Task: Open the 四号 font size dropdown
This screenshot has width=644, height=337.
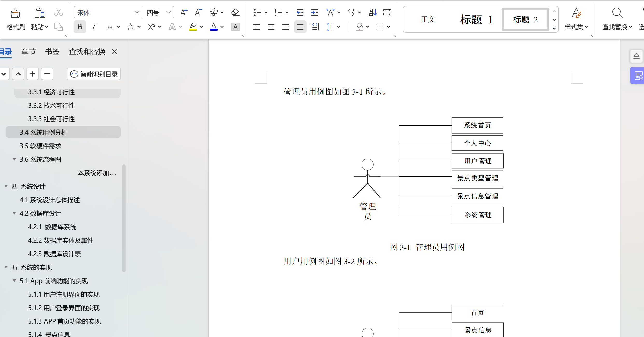Action: (168, 12)
